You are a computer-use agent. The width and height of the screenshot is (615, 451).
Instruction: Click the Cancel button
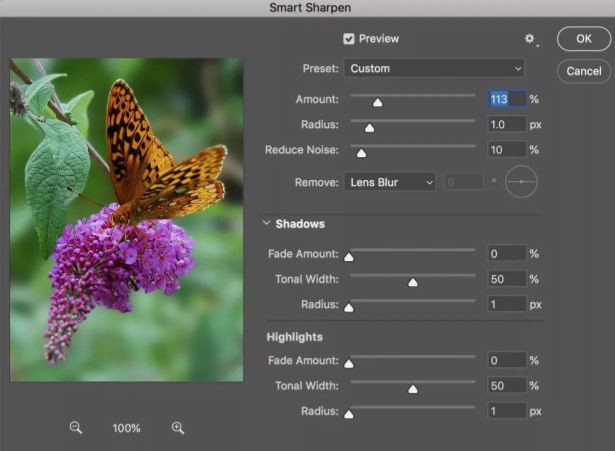click(584, 71)
